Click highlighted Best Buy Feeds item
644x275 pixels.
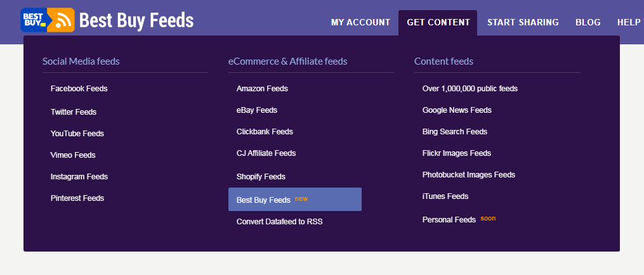coord(295,200)
